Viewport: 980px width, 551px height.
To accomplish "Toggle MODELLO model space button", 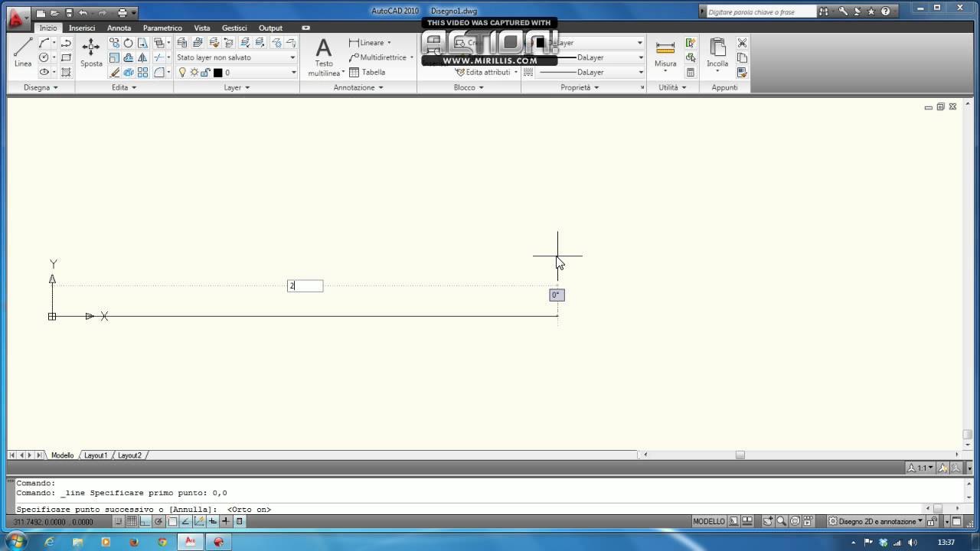I will tap(709, 521).
